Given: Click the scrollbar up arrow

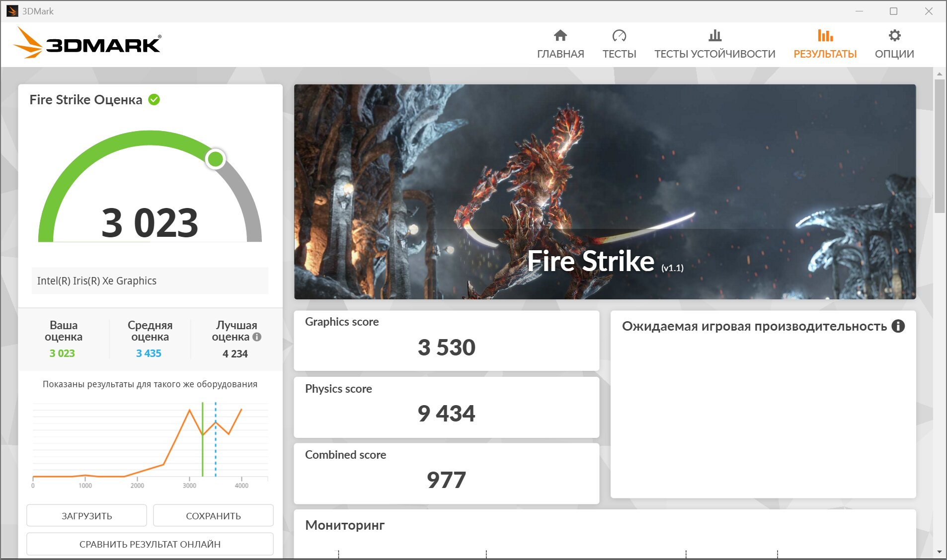Looking at the screenshot, I should pos(939,73).
